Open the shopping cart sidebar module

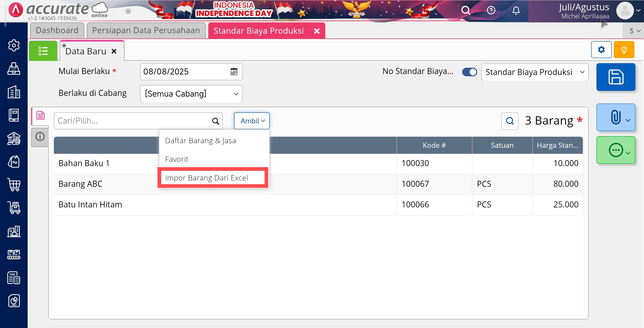tap(14, 185)
